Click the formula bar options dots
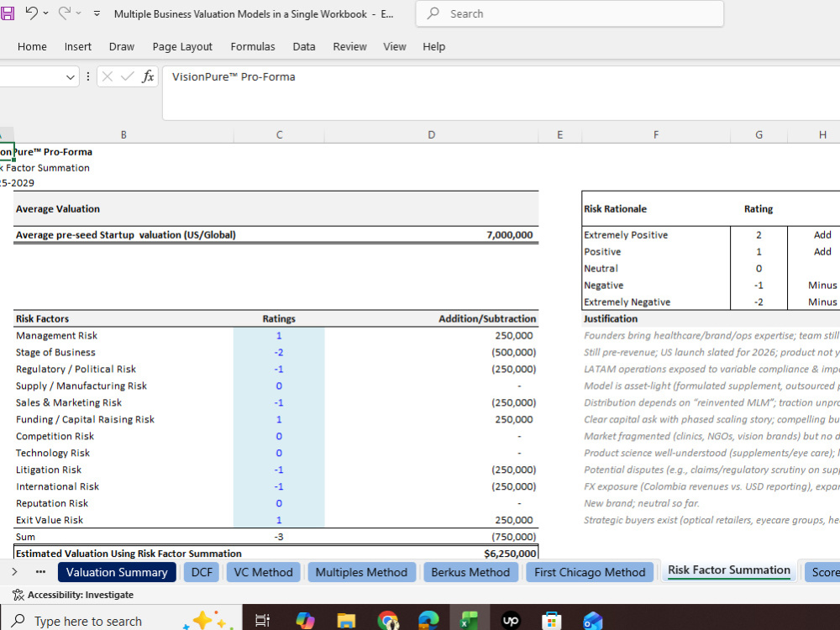 click(88, 76)
